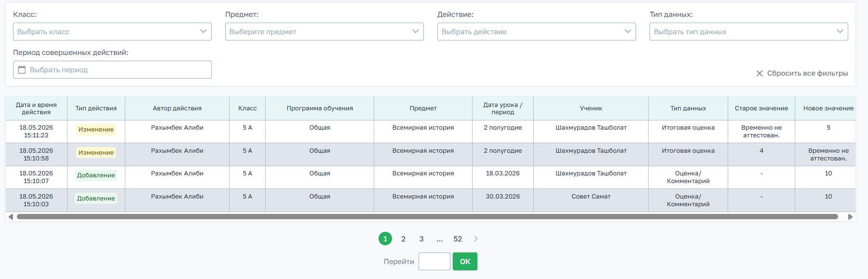868x279 pixels.
Task: Click current page 1 indicator
Action: 385,239
